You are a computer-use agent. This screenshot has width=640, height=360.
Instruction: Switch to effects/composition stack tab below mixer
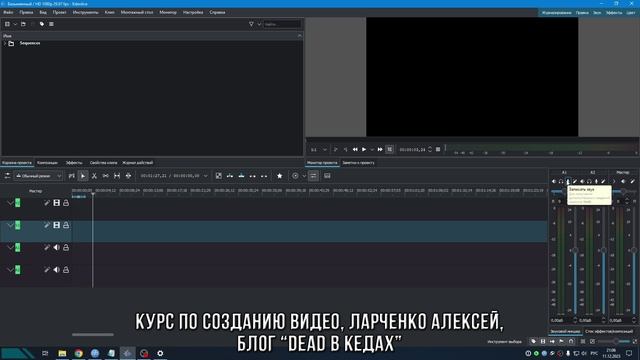(609, 331)
